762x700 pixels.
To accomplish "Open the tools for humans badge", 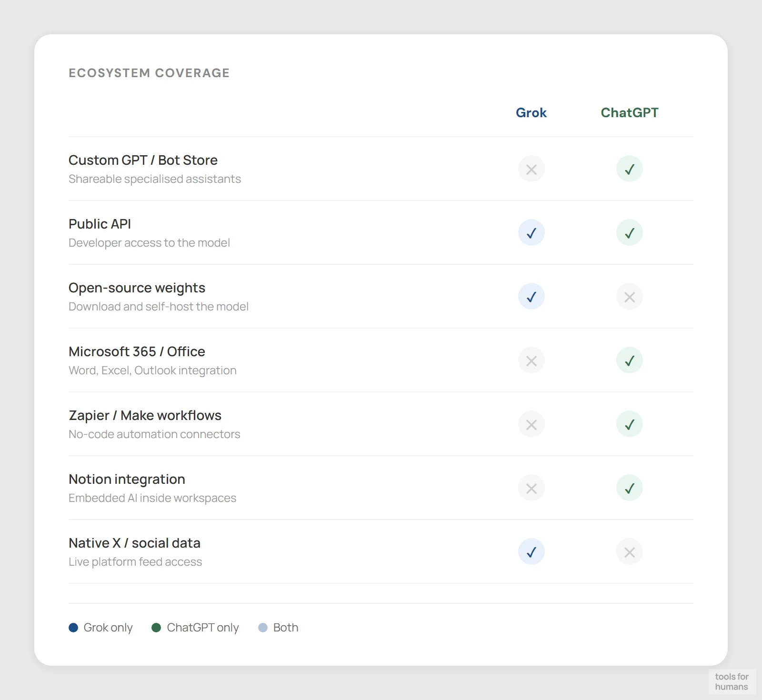I will pyautogui.click(x=732, y=682).
